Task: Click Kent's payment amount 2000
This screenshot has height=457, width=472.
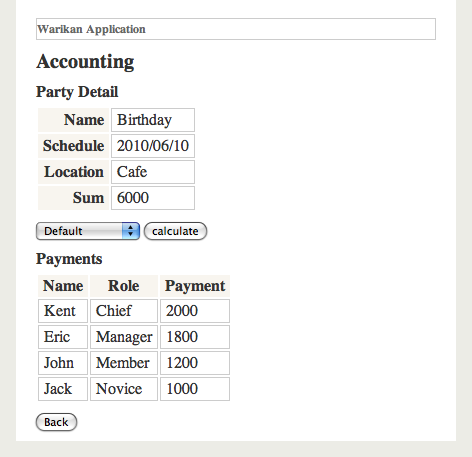Action: coord(195,311)
